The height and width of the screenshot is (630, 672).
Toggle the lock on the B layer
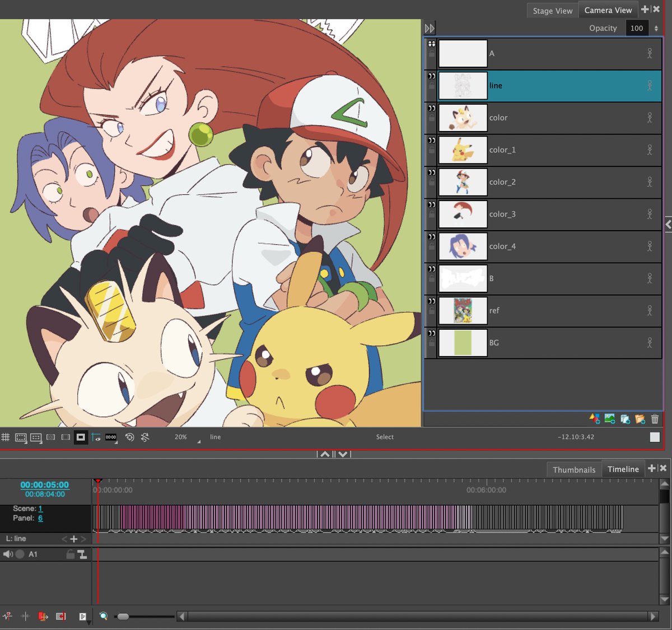[432, 279]
